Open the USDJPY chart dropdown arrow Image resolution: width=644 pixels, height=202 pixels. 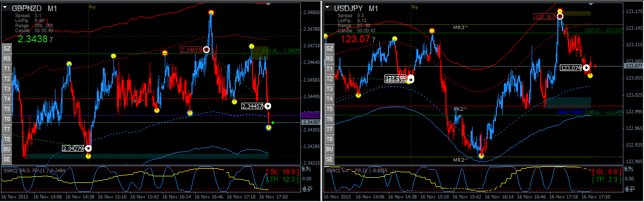tap(328, 8)
